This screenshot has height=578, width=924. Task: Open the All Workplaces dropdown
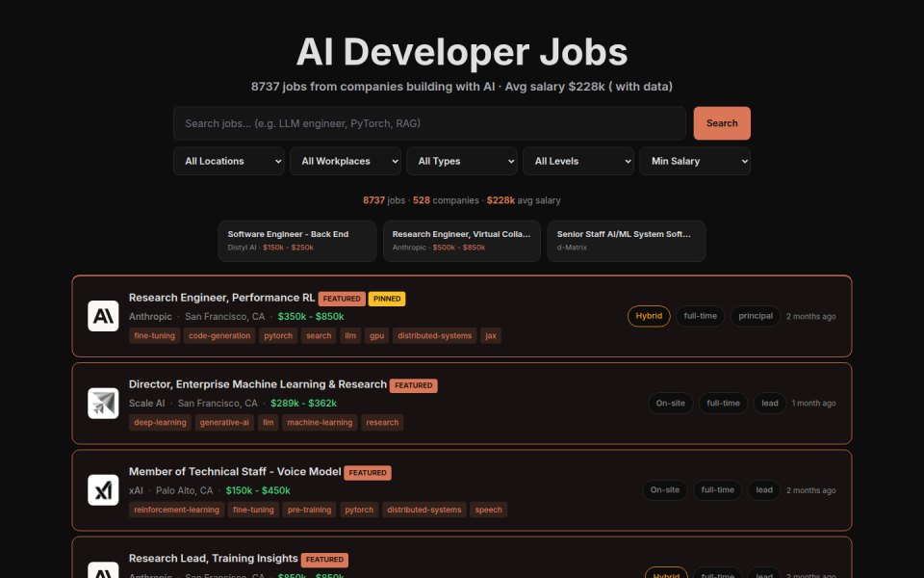coord(346,161)
